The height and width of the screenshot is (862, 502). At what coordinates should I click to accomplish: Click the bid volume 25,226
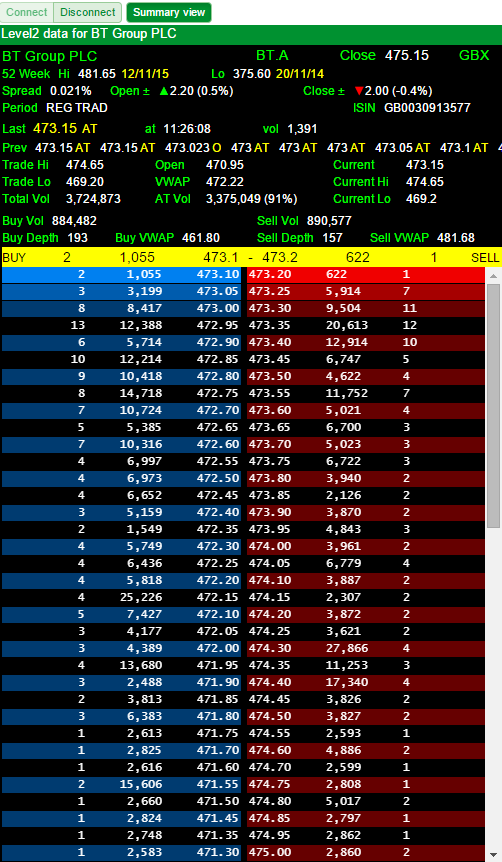141,598
